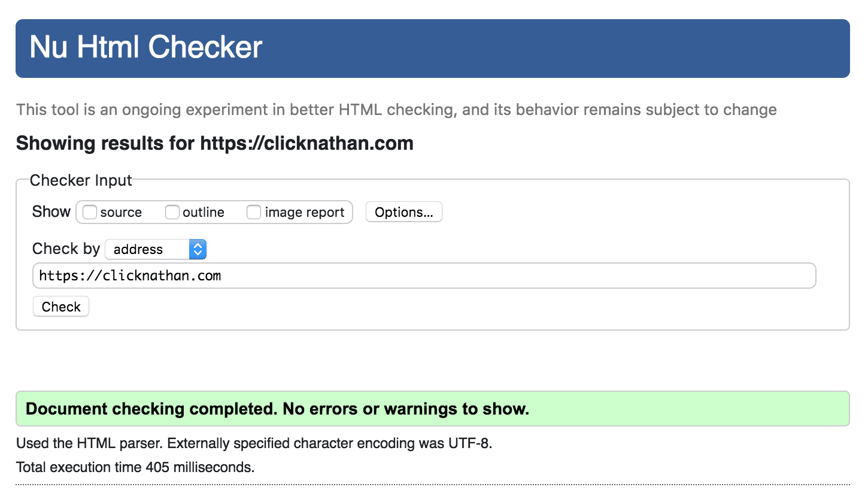Enable the "source" checkbox
Image resolution: width=868 pixels, height=502 pixels.
coord(90,212)
